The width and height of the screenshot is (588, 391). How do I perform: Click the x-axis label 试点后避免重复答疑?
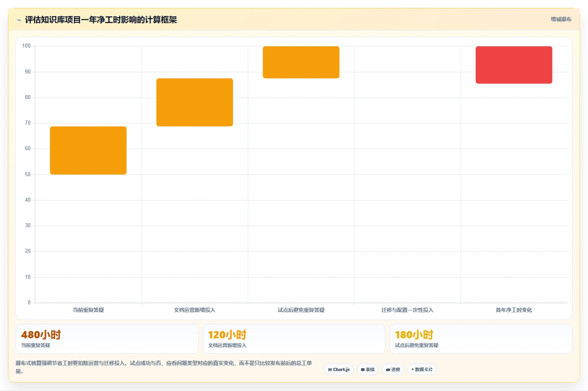pyautogui.click(x=301, y=310)
